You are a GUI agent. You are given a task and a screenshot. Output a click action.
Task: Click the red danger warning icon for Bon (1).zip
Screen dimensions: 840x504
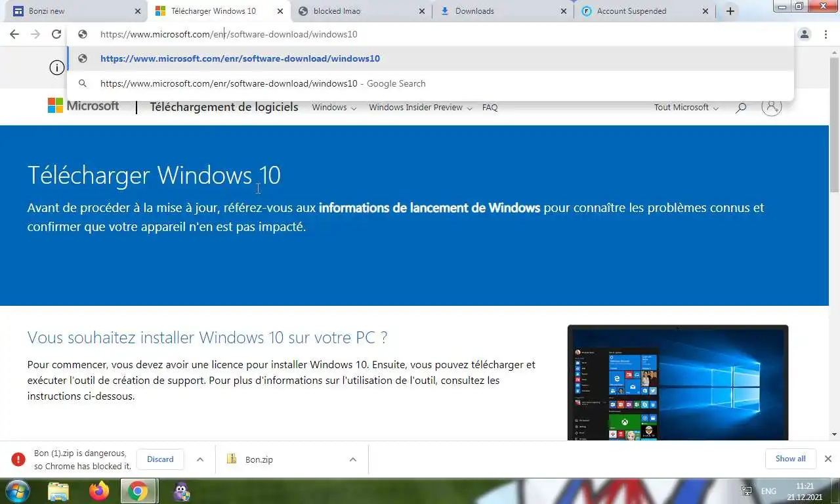click(x=18, y=459)
